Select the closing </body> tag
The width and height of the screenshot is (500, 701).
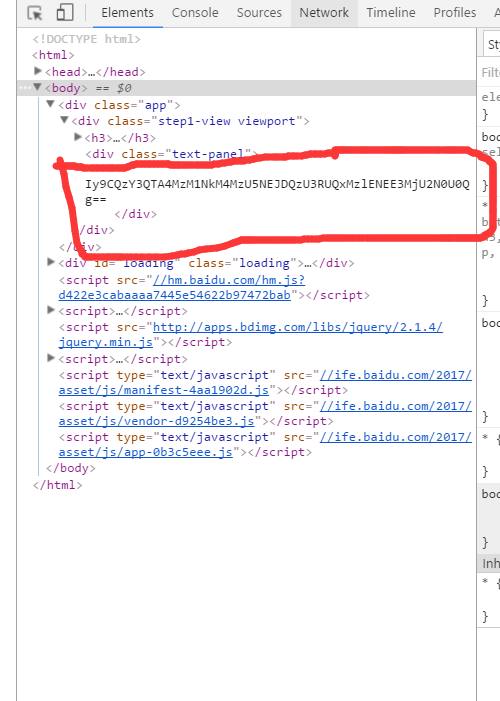click(x=71, y=468)
